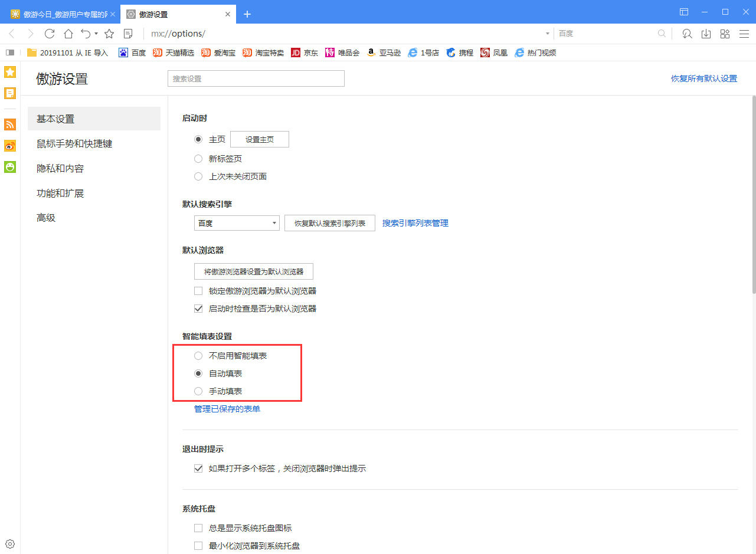Select 隐私和内容 in settings menu
Viewport: 756px width, 554px height.
pos(60,168)
